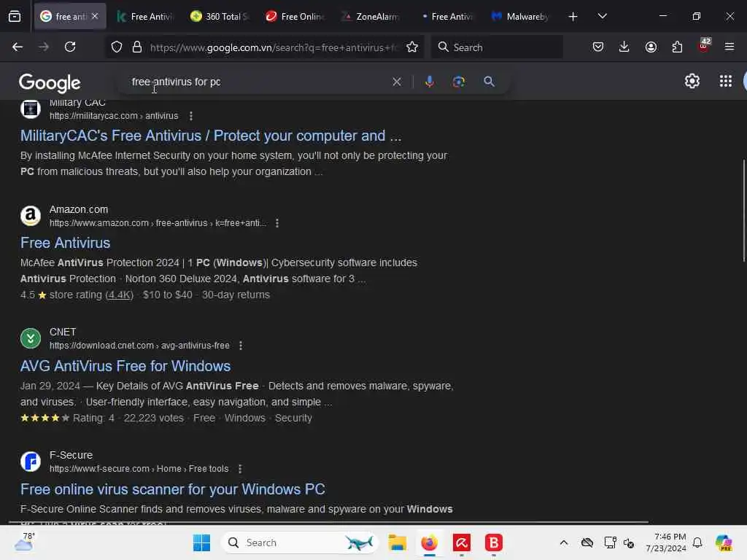Switch to Free Antivirus tab beside ZoneAlarm
This screenshot has height=560, width=747.
tap(446, 17)
